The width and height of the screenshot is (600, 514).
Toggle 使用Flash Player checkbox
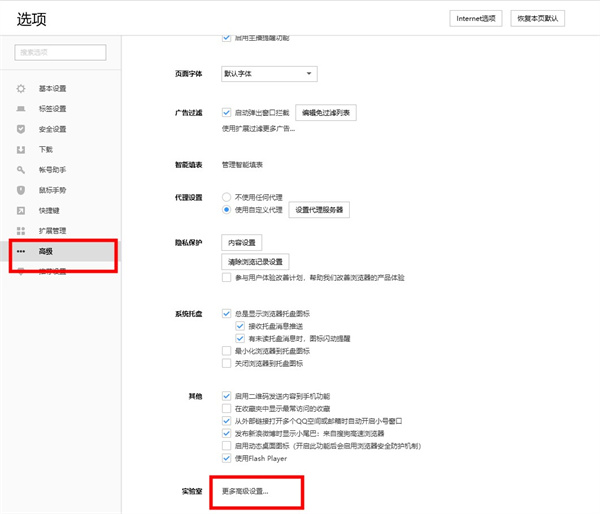[226, 458]
